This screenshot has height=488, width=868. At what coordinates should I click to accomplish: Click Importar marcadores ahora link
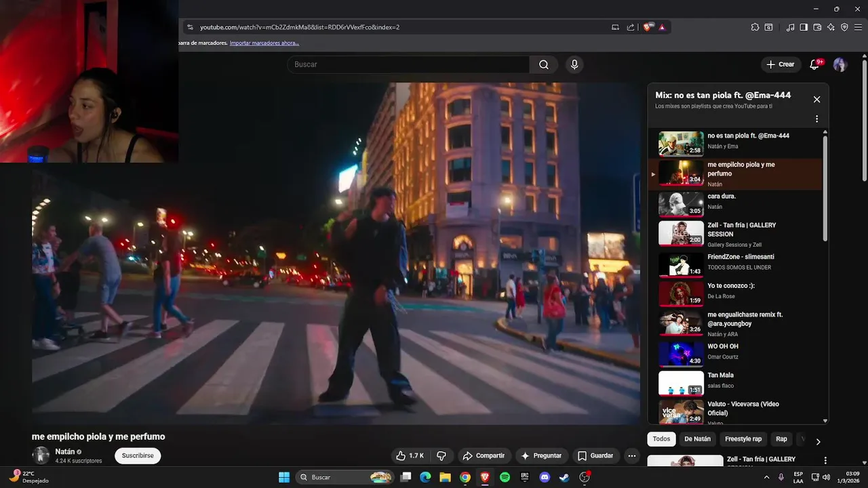tap(264, 43)
